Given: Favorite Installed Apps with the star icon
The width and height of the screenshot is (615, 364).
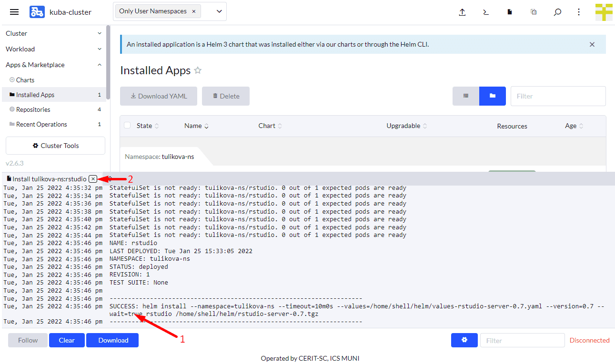Looking at the screenshot, I should click(198, 70).
